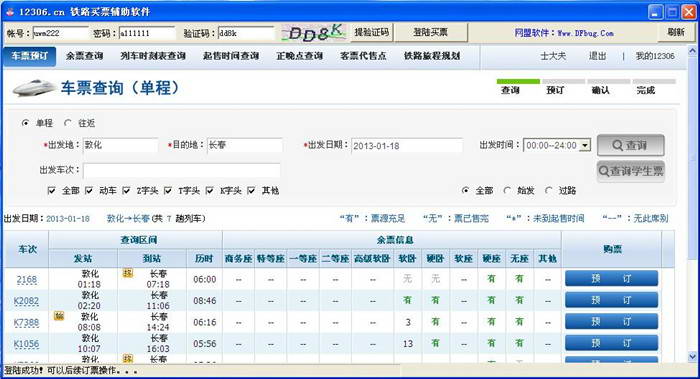The image size is (700, 379).
Task: Open the K2082 train number link
Action: coord(26,301)
